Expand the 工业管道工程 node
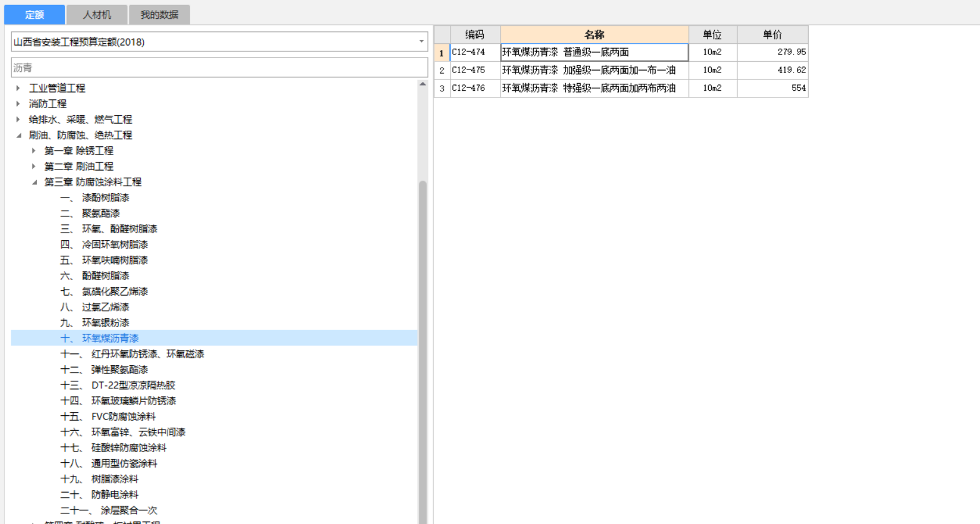Screen dimensions: 980x524 click(18, 88)
